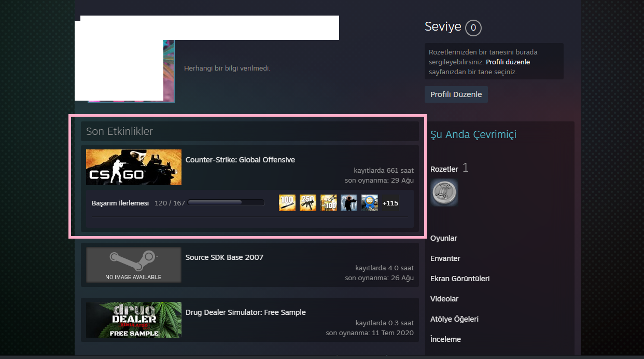The height and width of the screenshot is (359, 644).
Task: Click the 'Son Etkinlikler' heading
Action: (119, 131)
